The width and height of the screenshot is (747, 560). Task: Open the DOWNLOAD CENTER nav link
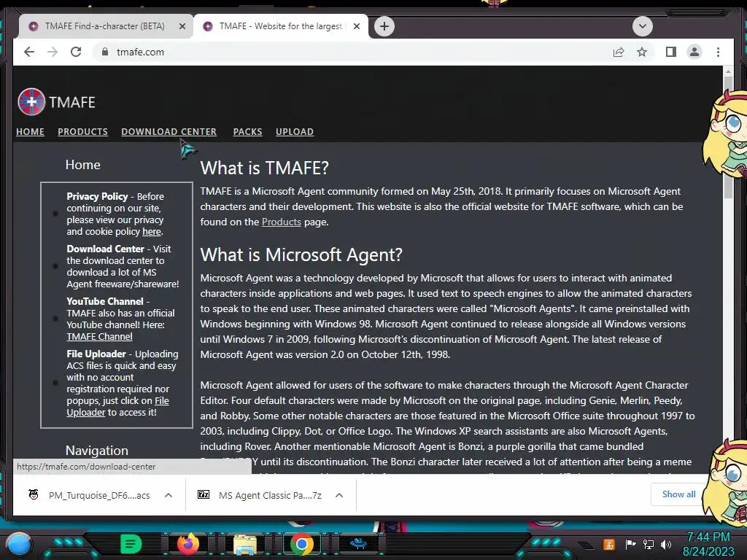click(169, 131)
